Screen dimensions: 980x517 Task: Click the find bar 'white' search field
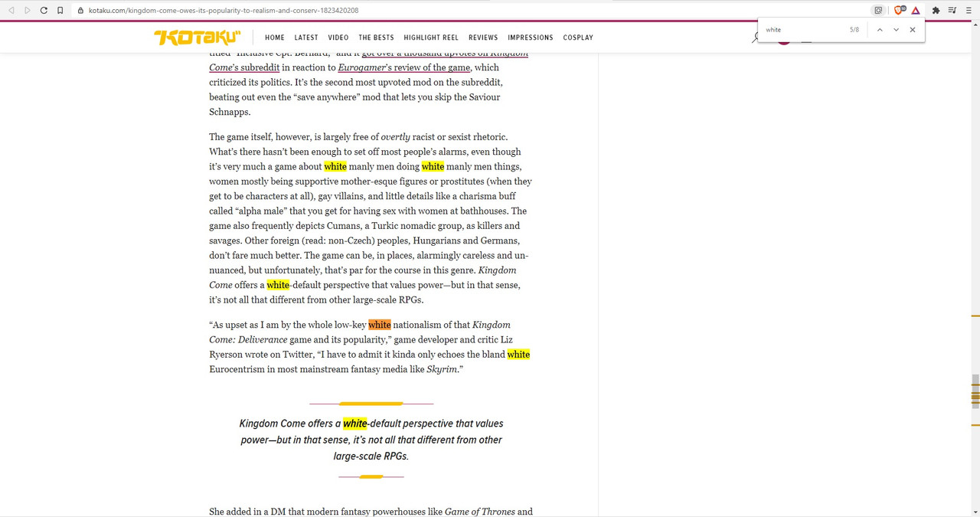[802, 30]
